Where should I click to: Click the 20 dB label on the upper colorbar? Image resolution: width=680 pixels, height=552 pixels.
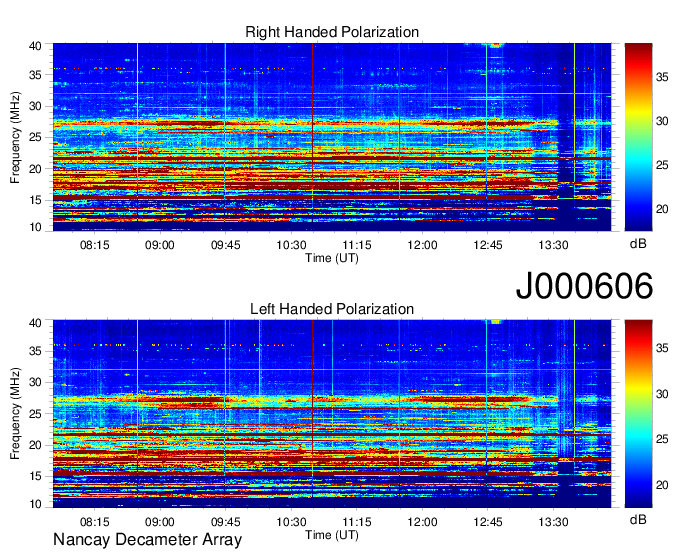click(662, 209)
